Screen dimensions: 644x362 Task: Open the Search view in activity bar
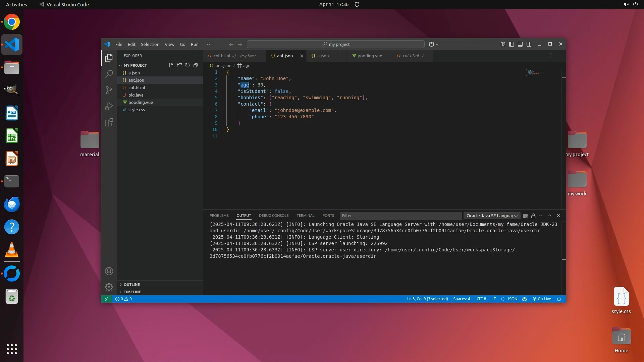point(109,74)
